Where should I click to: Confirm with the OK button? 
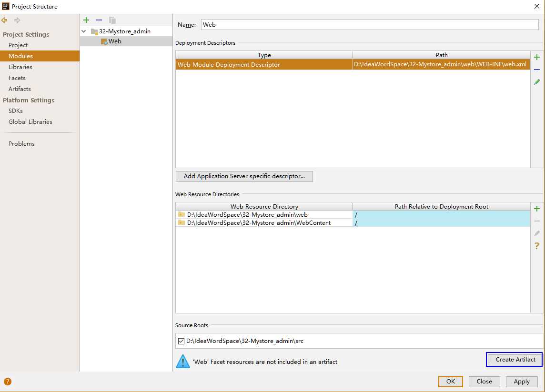click(x=451, y=381)
